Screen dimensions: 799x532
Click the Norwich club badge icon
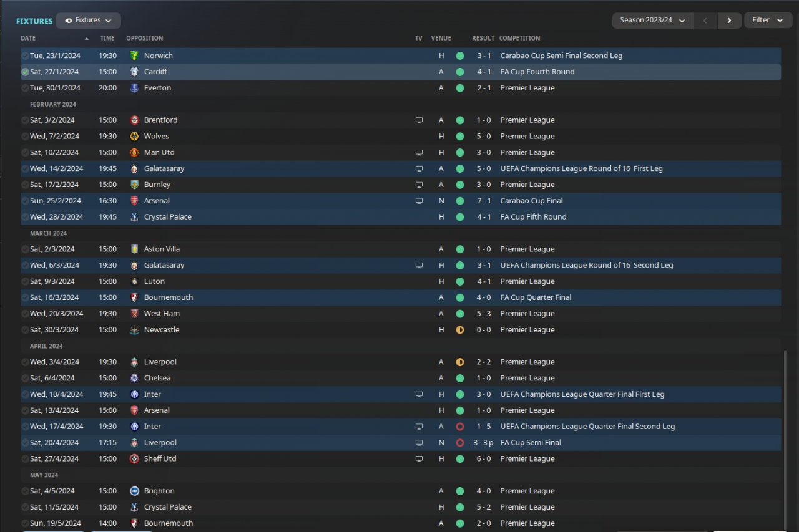point(134,56)
